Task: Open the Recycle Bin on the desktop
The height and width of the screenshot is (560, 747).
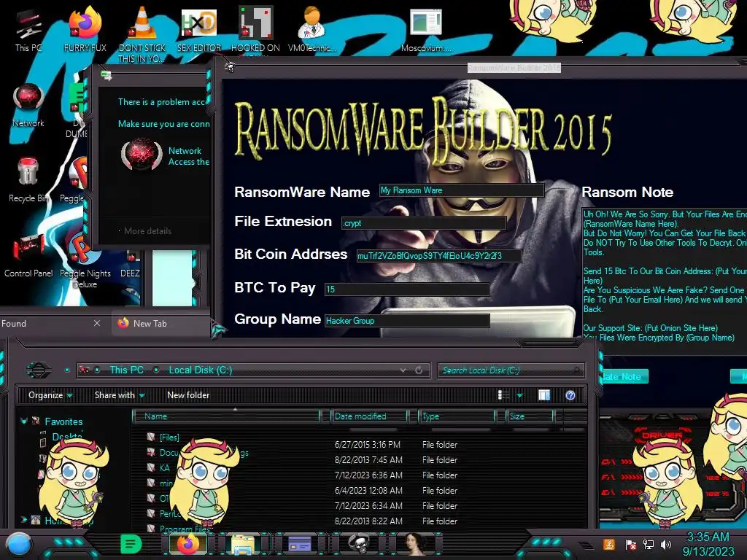Action: (x=28, y=180)
